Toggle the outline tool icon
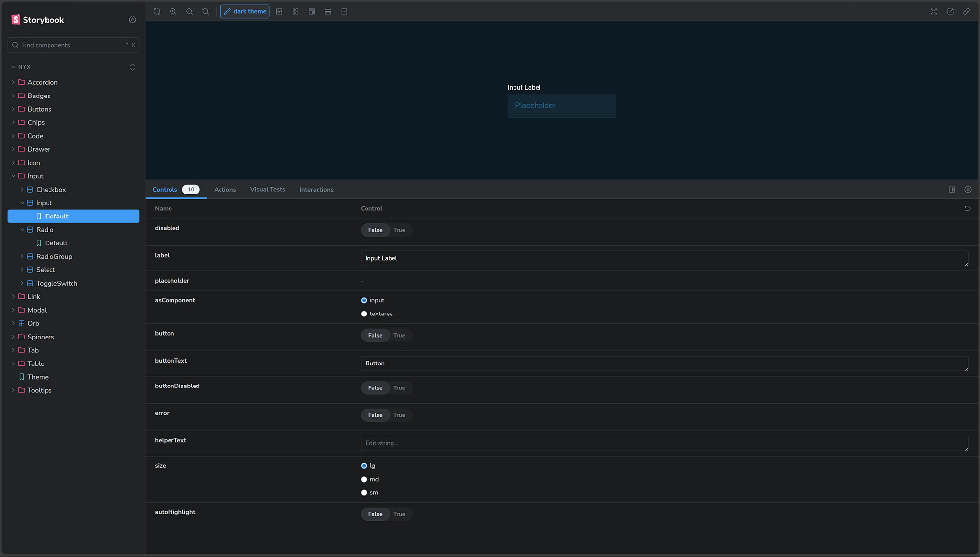Image resolution: width=980 pixels, height=557 pixels. point(344,11)
